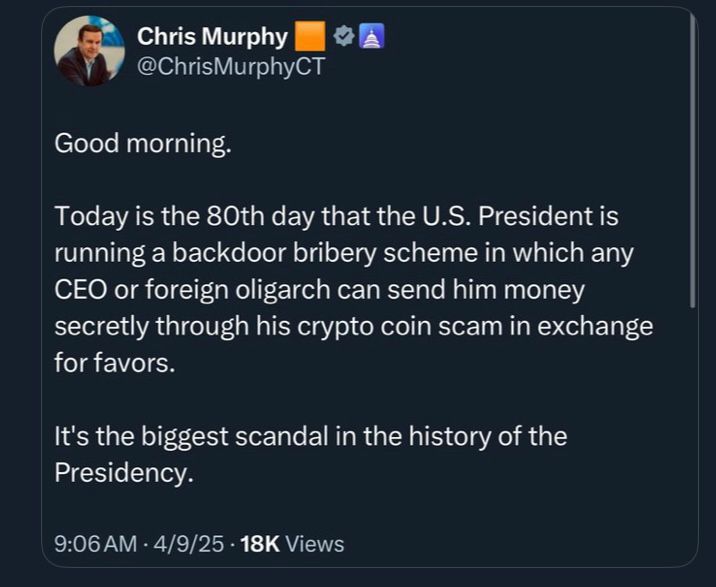The image size is (716, 587).
Task: Click the orange square next to the name
Action: [311, 37]
